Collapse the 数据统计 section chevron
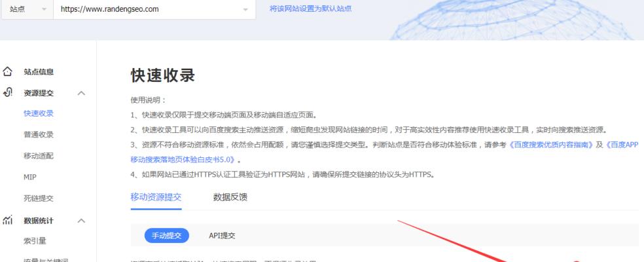The height and width of the screenshot is (262, 644). coord(81,221)
